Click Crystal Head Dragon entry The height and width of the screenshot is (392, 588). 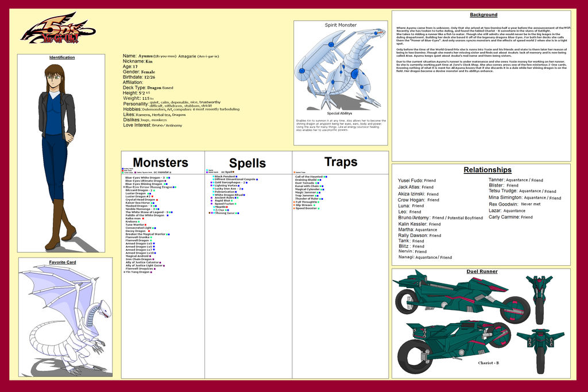[141, 200]
